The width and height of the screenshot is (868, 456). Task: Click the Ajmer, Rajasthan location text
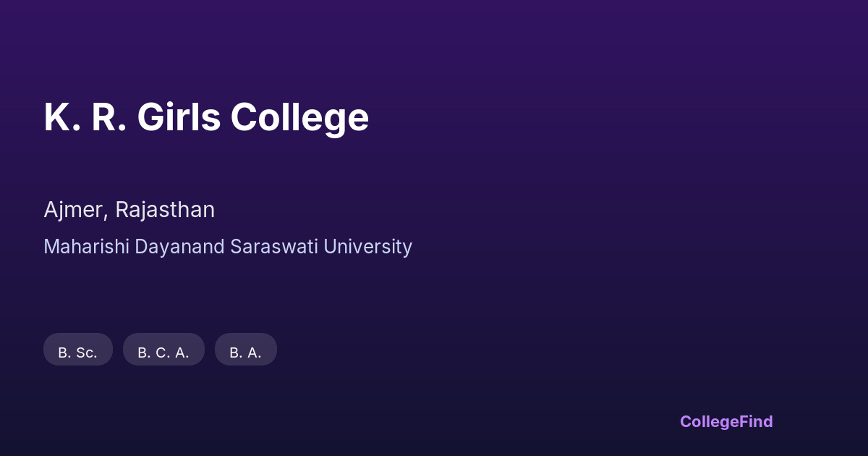(129, 210)
